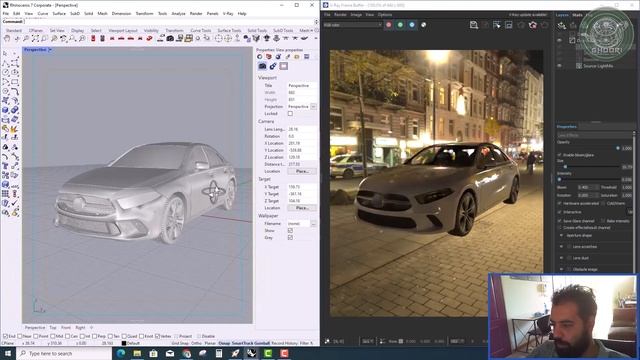Toggle the Mid osnap checkbox
This screenshot has width=640, height=360.
pyautogui.click(x=53, y=336)
